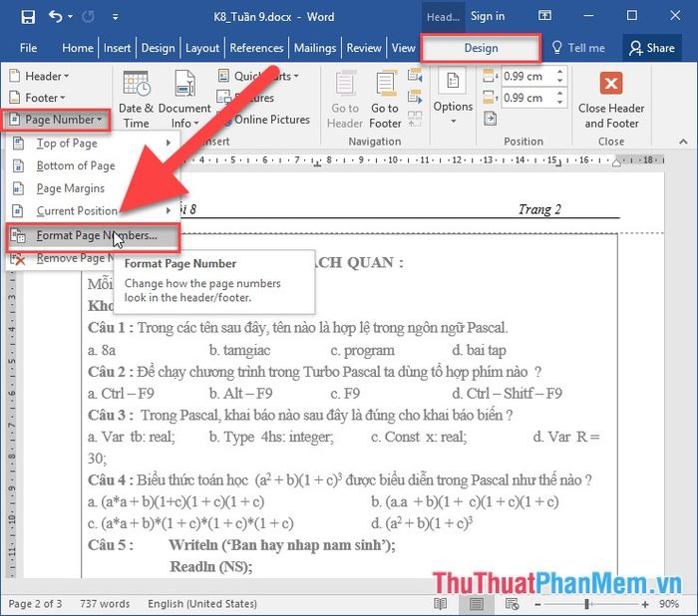Image resolution: width=698 pixels, height=616 pixels.
Task: Click Online Pictures button
Action: (265, 120)
